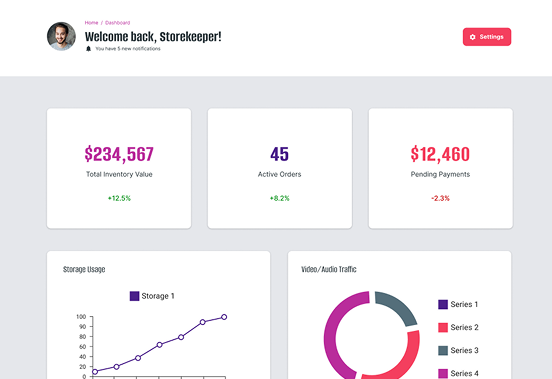Toggle the Series 3 legend swatch
This screenshot has height=379, width=552.
point(443,350)
